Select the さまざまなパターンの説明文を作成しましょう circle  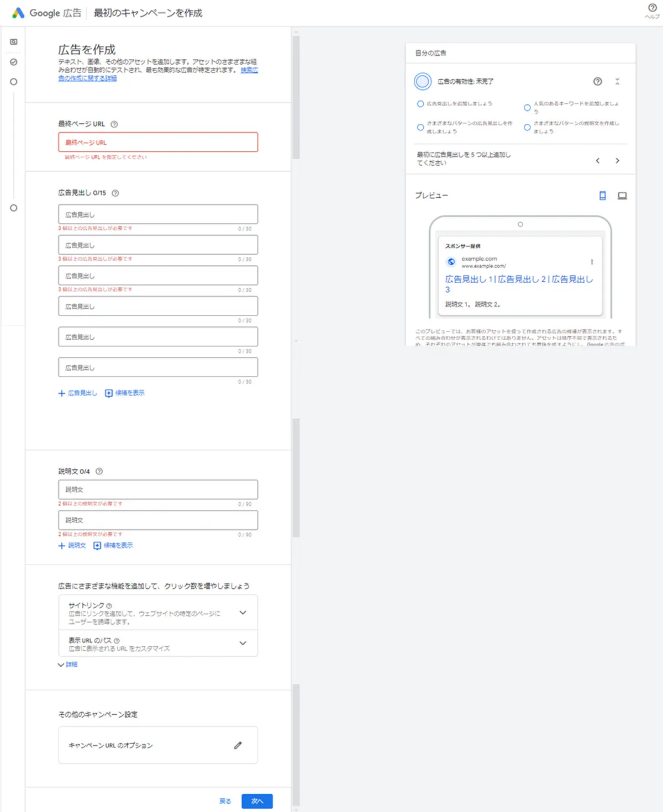coord(527,128)
